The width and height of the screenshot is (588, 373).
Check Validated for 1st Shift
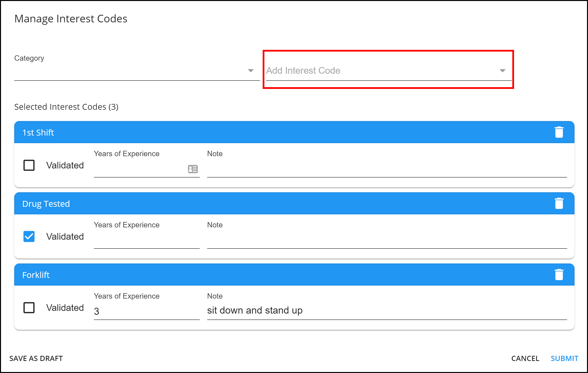(x=29, y=165)
